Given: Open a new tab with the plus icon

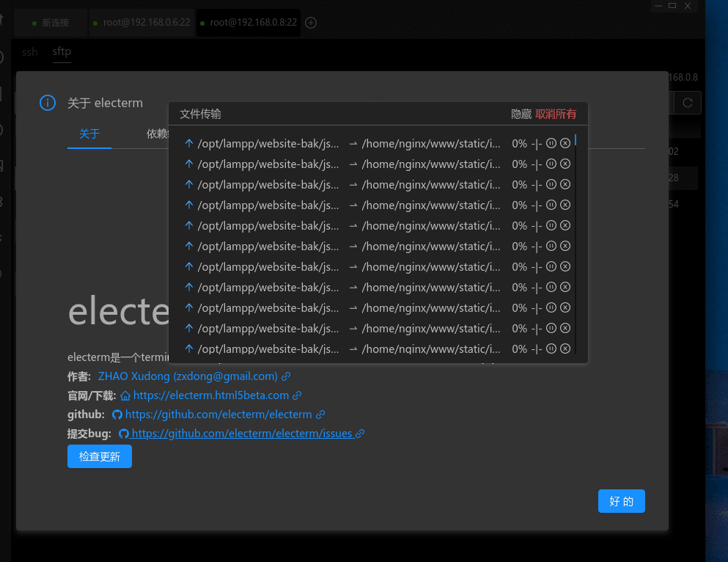Looking at the screenshot, I should pos(311,23).
